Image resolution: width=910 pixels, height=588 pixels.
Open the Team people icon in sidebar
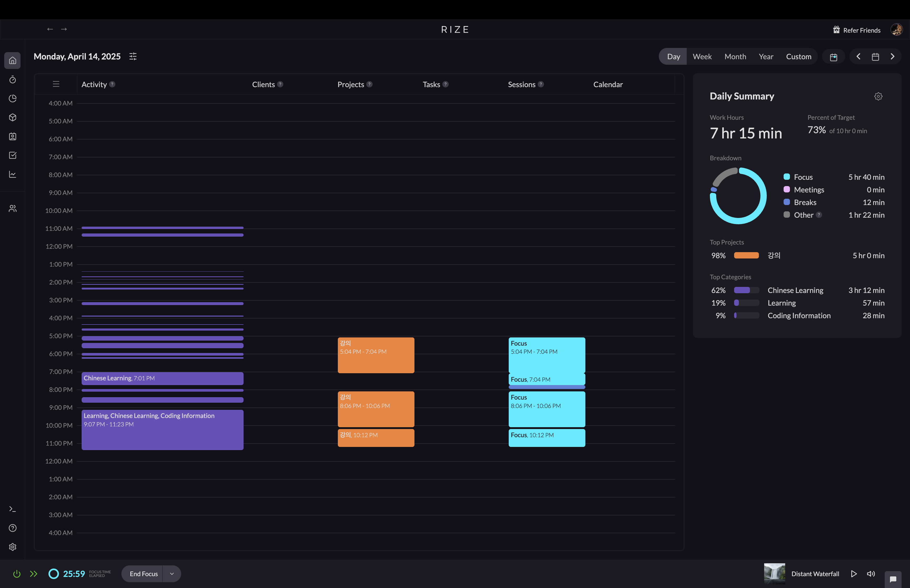(13, 208)
